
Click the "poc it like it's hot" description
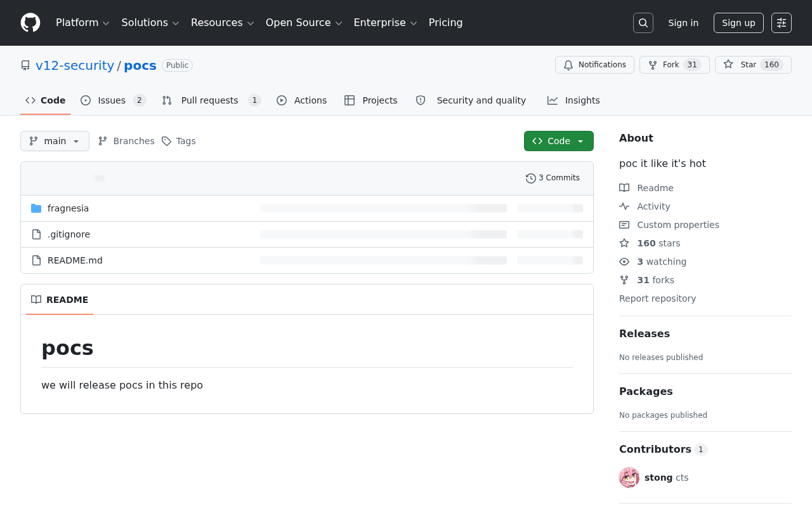(x=662, y=163)
